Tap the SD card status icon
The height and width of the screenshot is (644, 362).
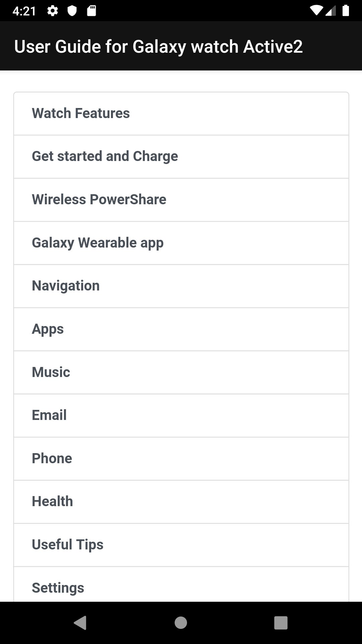pyautogui.click(x=92, y=11)
